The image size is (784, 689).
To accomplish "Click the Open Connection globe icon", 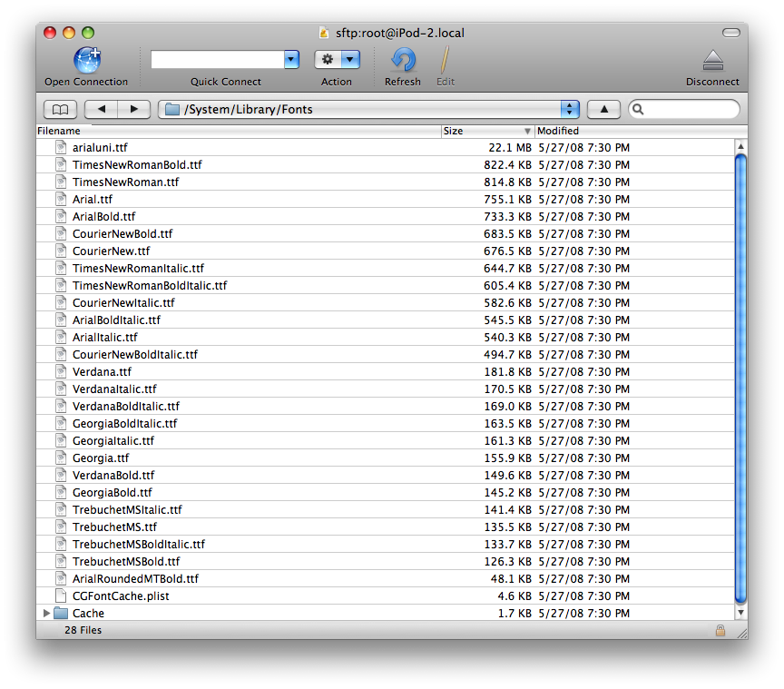I will click(87, 60).
